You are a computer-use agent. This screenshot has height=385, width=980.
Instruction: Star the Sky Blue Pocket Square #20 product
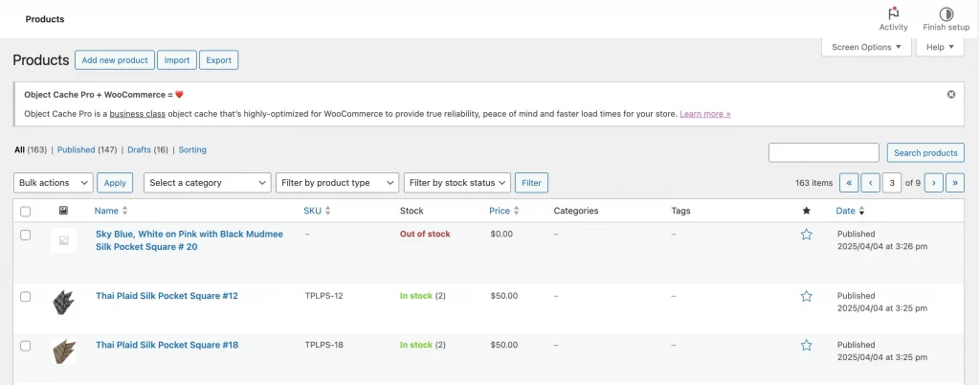click(806, 235)
